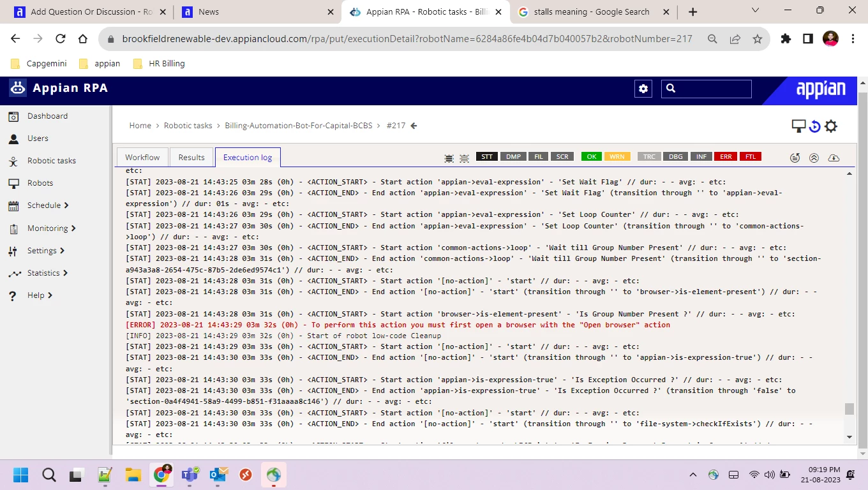868x490 pixels.
Task: Open the Robotic tasks breadcrumb link
Action: (x=188, y=126)
